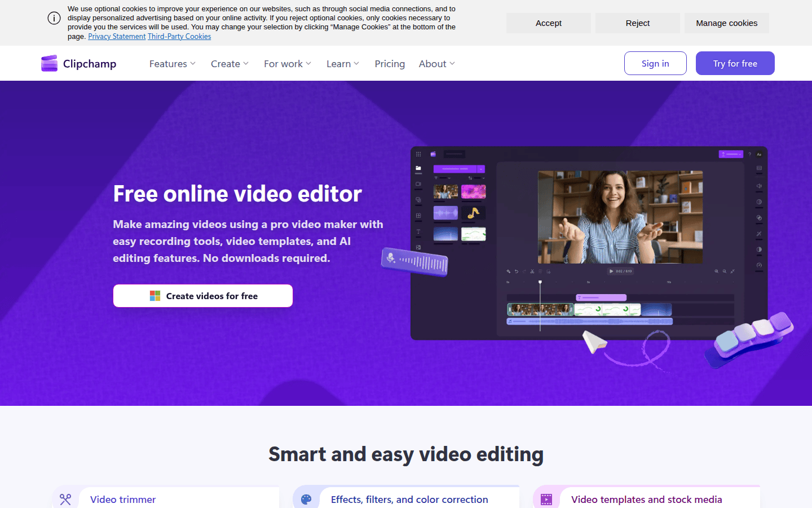Viewport: 812px width, 508px height.
Task: Expand the For work menu
Action: point(288,64)
